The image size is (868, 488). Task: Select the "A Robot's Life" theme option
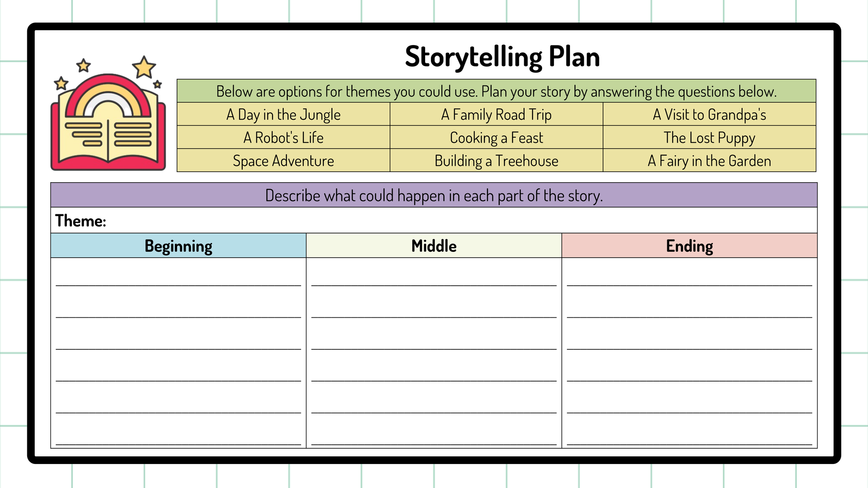coord(283,138)
